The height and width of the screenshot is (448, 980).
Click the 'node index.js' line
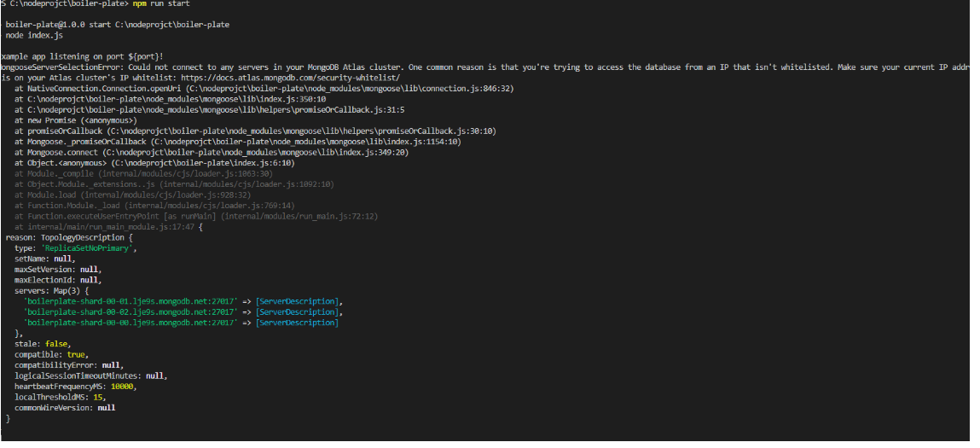click(34, 36)
